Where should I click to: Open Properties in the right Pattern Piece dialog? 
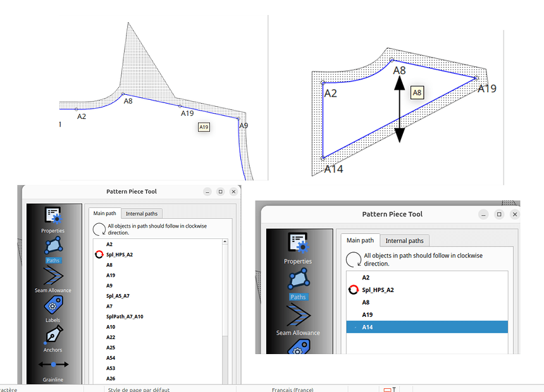coord(298,248)
